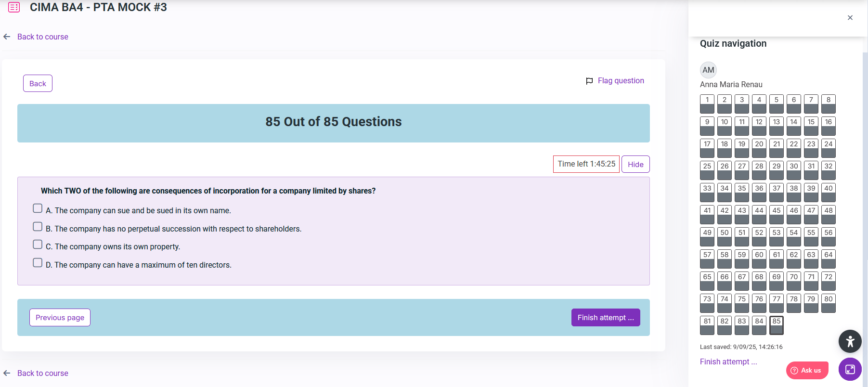Click the flag icon next to Flag question

(x=589, y=81)
